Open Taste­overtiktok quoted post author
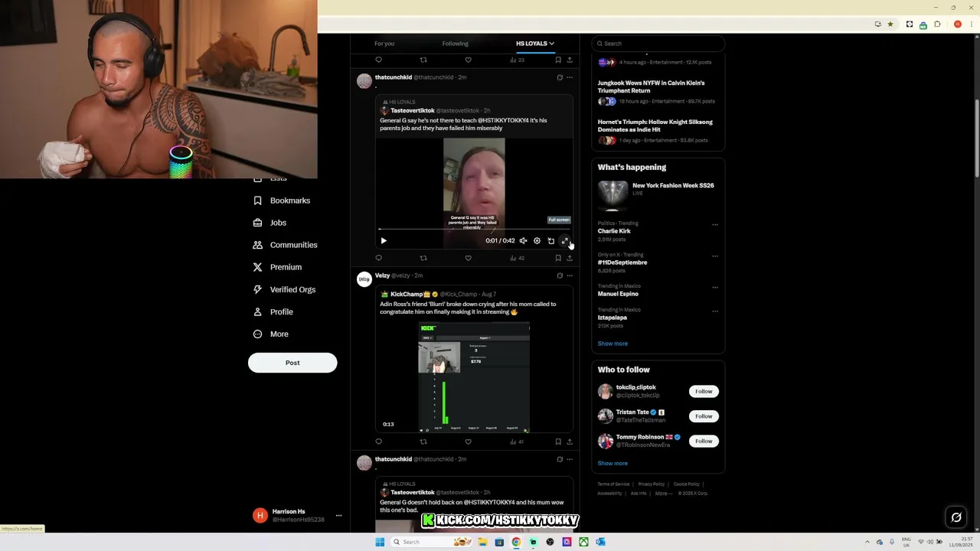Image resolution: width=980 pixels, height=551 pixels. pyautogui.click(x=413, y=110)
